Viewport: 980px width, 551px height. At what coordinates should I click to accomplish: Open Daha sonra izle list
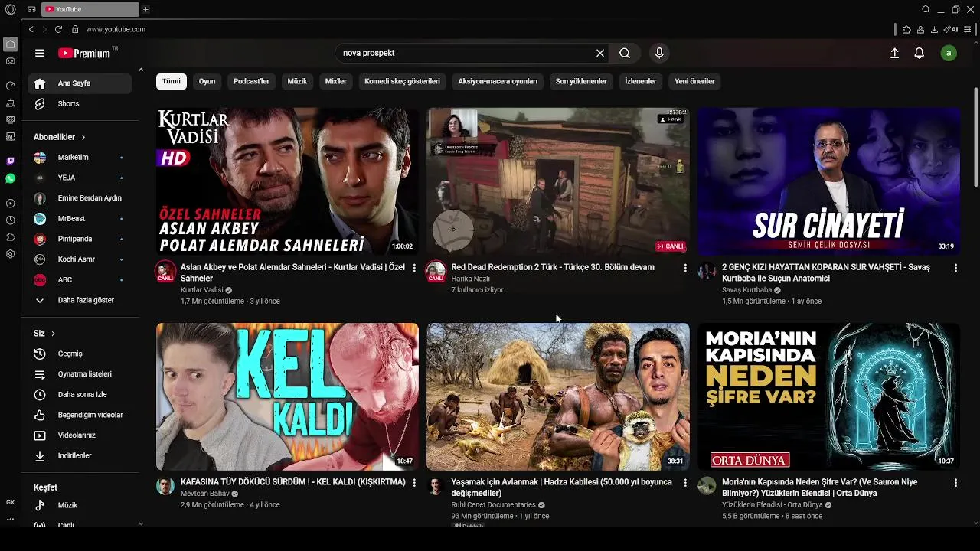pos(80,394)
